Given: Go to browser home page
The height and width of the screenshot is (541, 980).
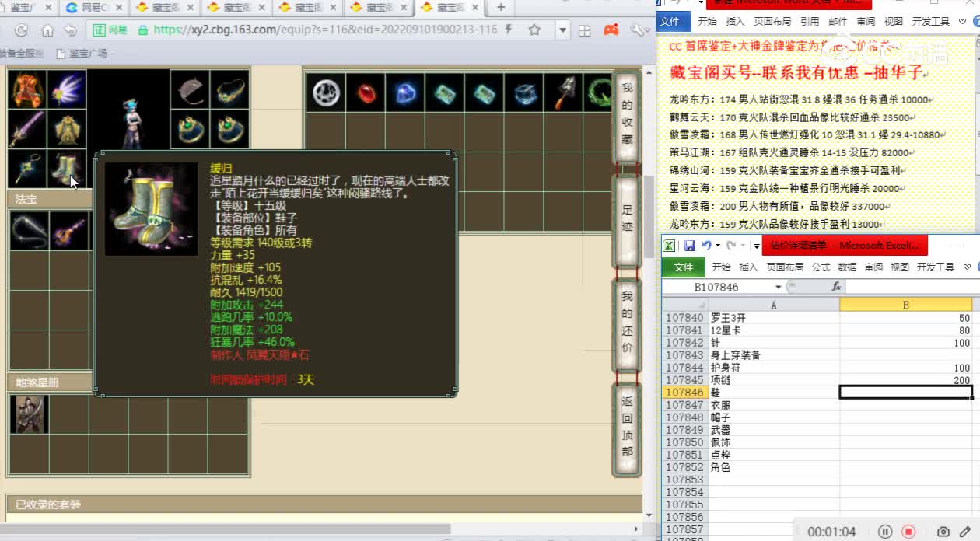Looking at the screenshot, I should (x=47, y=30).
